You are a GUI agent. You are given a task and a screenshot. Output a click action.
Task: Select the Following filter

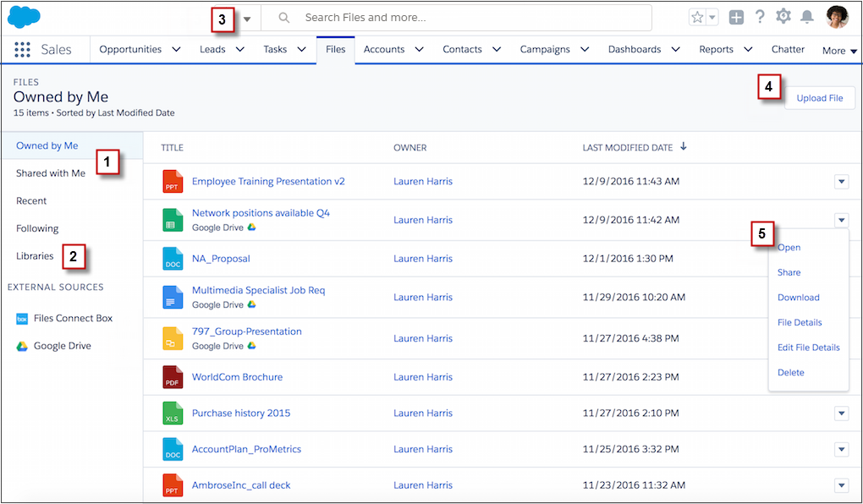(37, 228)
